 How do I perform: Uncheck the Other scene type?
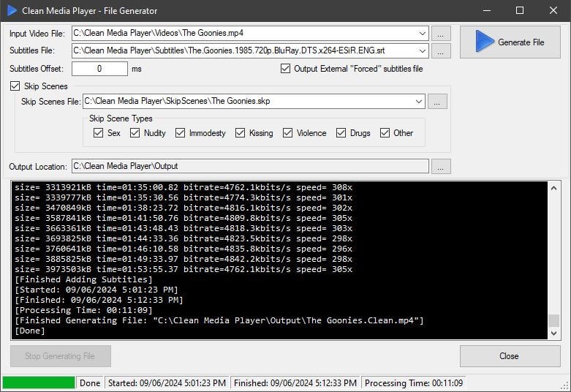click(x=385, y=133)
